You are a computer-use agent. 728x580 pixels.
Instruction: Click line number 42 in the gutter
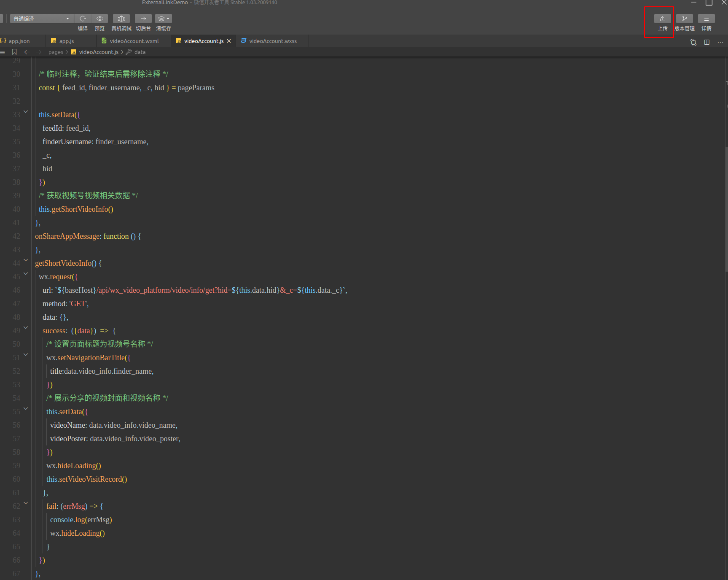[16, 236]
